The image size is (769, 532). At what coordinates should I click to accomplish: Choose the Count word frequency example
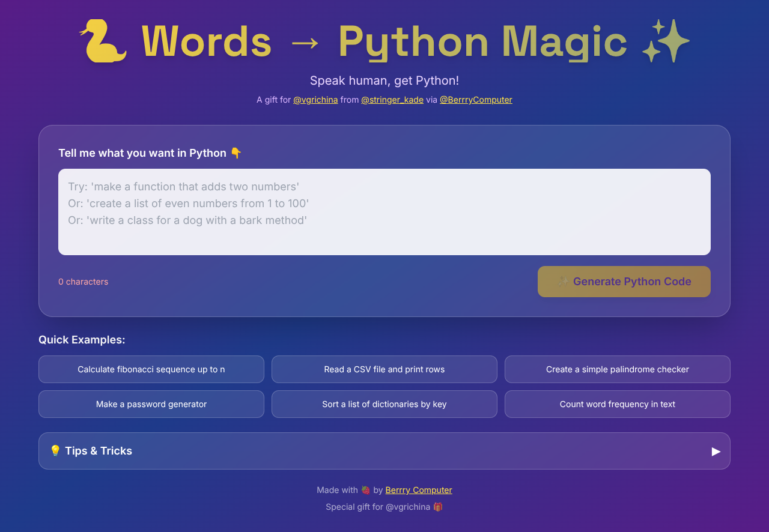point(617,404)
